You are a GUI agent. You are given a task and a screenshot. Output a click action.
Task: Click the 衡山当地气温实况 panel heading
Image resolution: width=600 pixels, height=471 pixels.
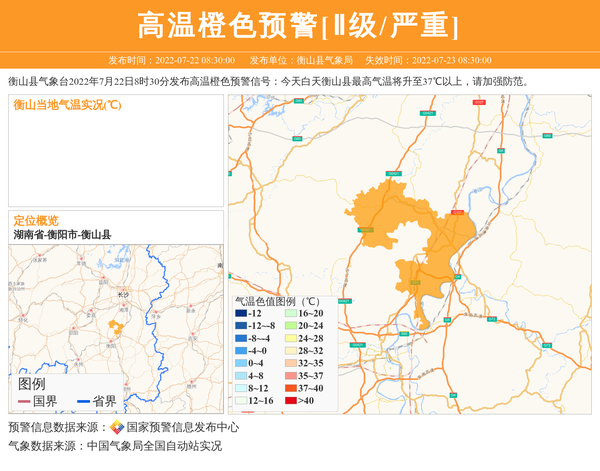[x=67, y=106]
